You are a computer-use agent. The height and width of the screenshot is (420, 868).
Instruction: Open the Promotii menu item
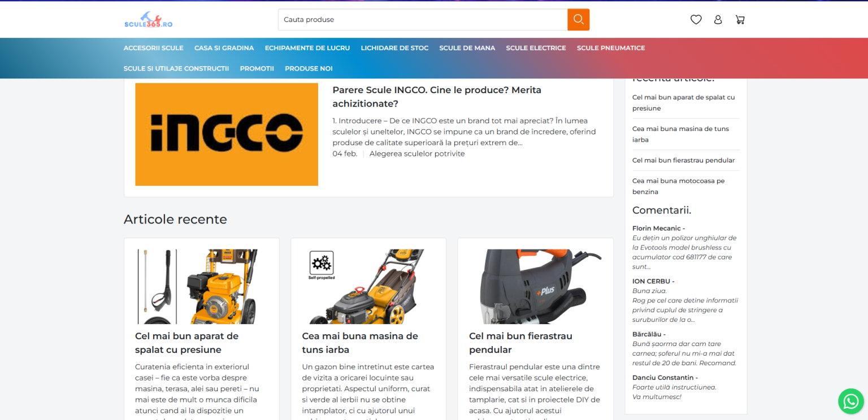coord(257,68)
